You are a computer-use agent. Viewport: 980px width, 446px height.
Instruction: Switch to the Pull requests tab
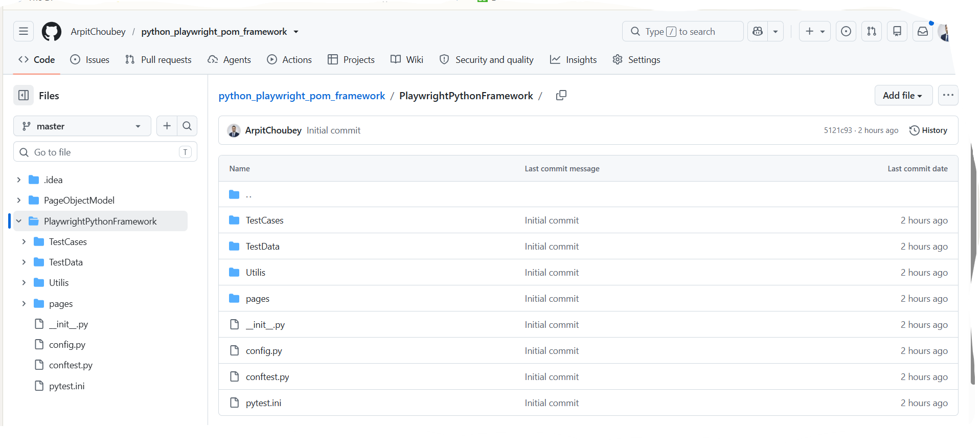pos(158,60)
